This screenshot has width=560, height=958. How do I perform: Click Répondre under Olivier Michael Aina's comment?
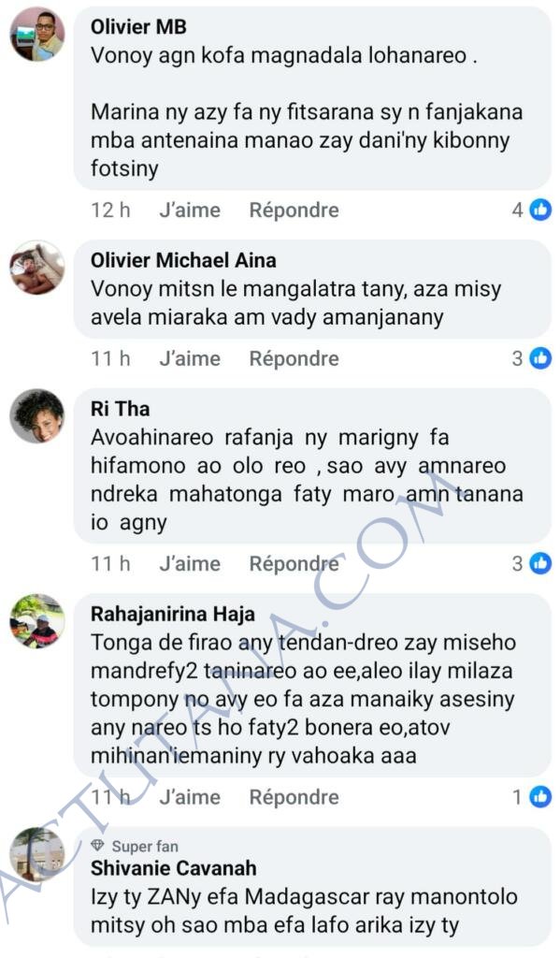294,358
